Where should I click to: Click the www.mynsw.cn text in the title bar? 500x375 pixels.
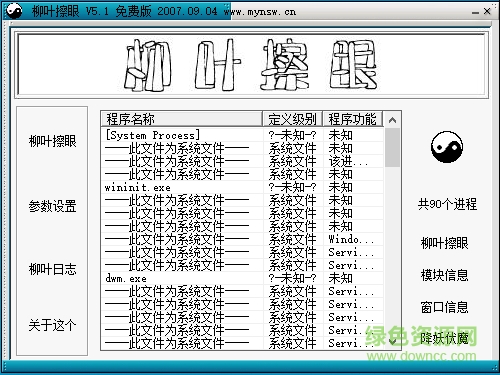click(x=260, y=12)
